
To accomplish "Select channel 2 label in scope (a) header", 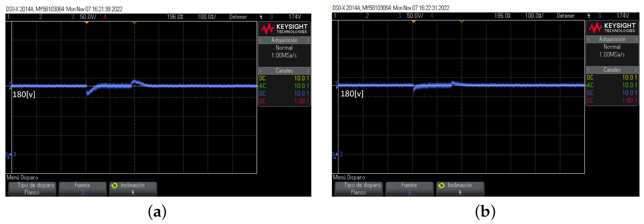I will point(41,17).
